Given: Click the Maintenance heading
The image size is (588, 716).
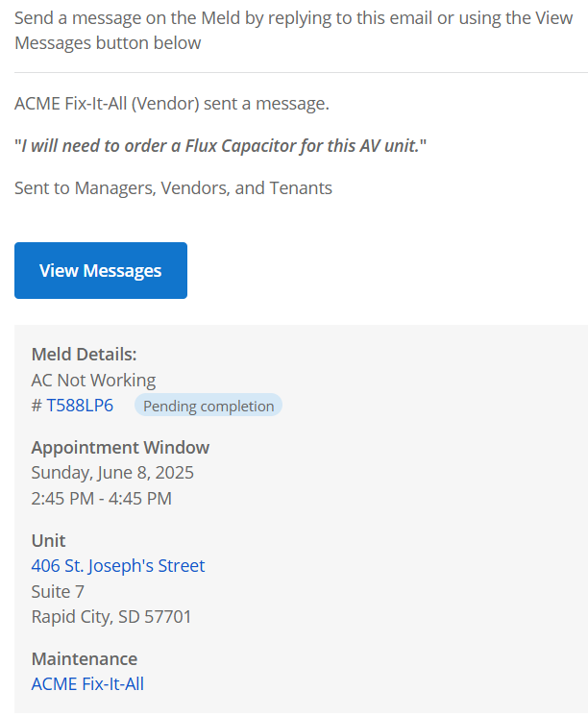Looking at the screenshot, I should (85, 658).
